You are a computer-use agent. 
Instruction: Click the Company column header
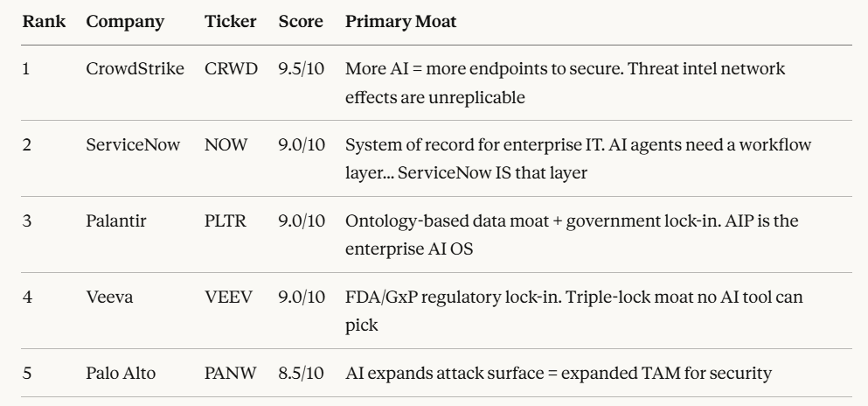click(125, 22)
